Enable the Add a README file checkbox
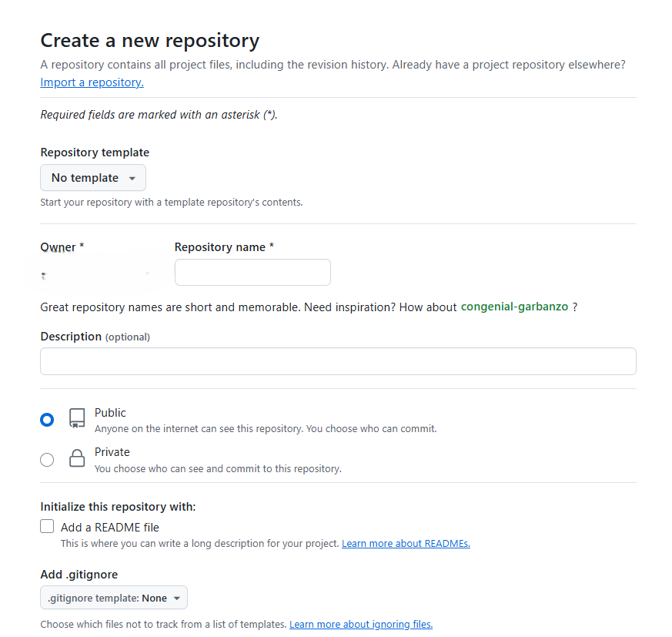The height and width of the screenshot is (637, 672). click(x=48, y=527)
